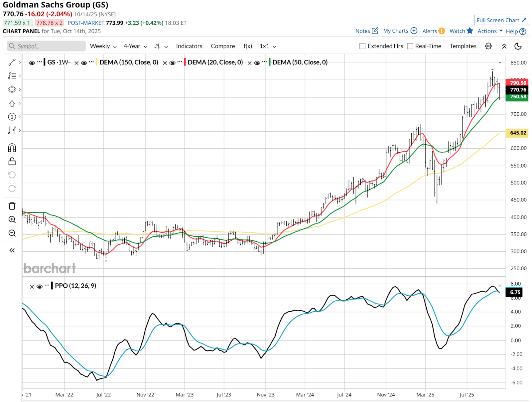Viewport: 532px width, 402px height.
Task: Expand the 4-Year period dropdown
Action: pos(135,46)
